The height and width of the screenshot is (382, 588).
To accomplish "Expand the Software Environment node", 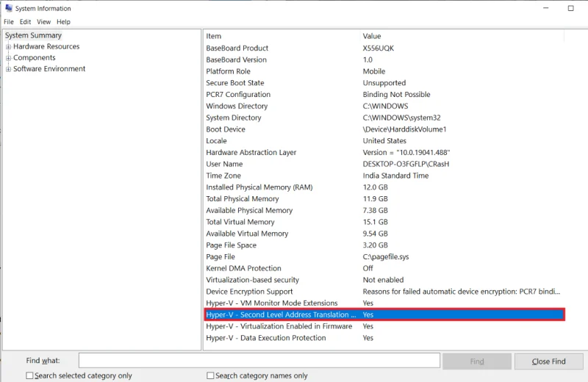I will coord(8,69).
